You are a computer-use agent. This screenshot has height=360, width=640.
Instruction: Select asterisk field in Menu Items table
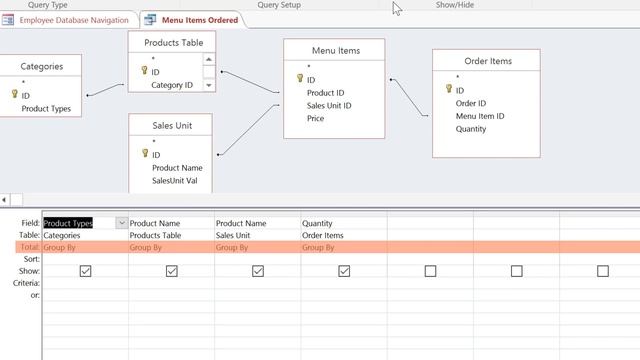click(309, 67)
